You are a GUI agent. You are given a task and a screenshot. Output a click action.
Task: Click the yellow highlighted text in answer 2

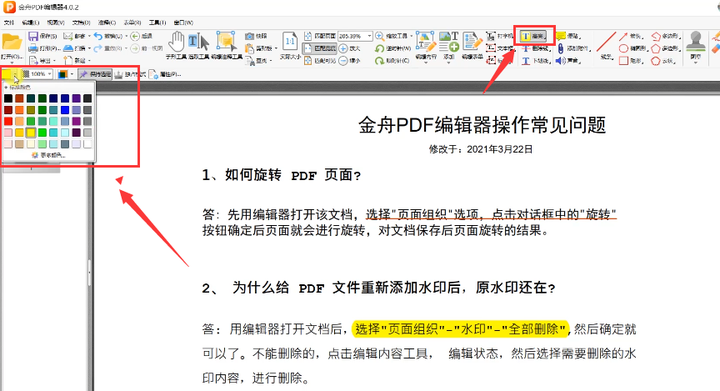click(x=460, y=329)
